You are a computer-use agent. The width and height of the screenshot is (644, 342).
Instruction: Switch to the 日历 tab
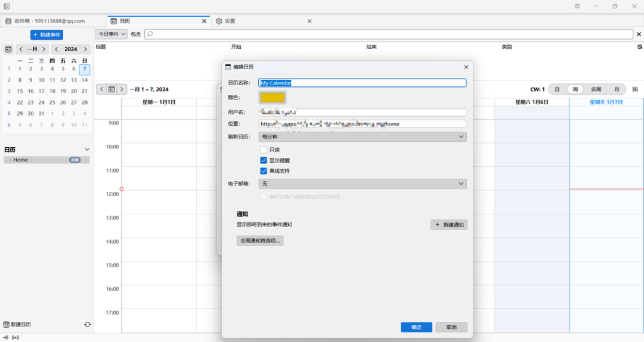tap(158, 21)
